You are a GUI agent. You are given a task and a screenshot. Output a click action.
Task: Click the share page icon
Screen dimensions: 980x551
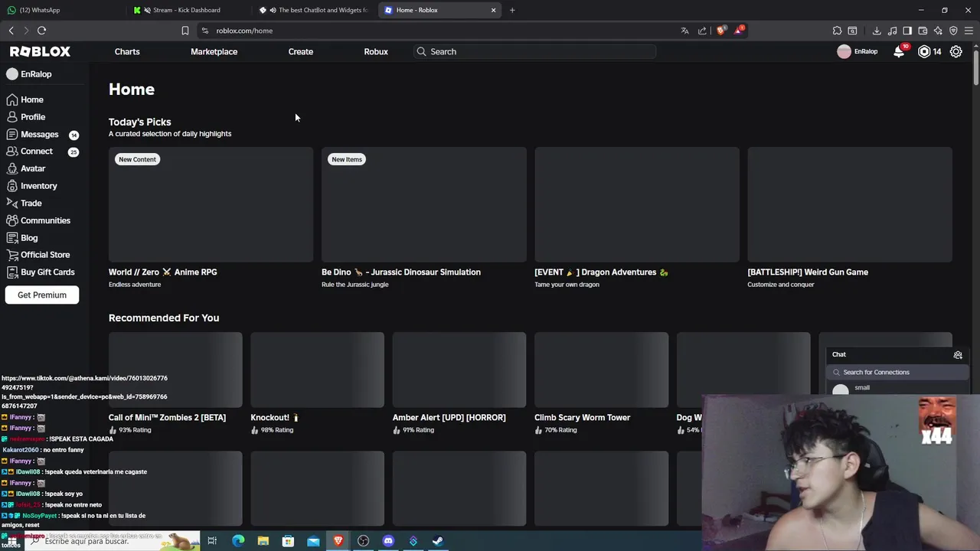pyautogui.click(x=702, y=31)
